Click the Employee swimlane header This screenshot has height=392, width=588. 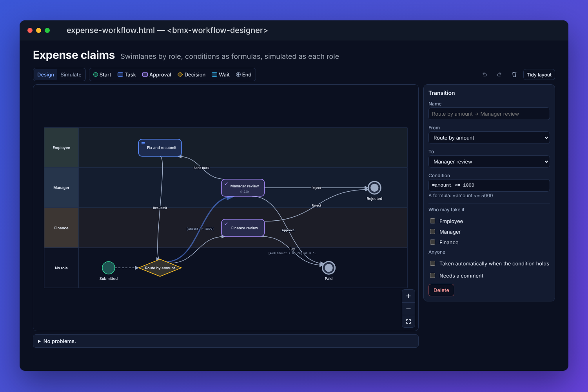tap(62, 148)
